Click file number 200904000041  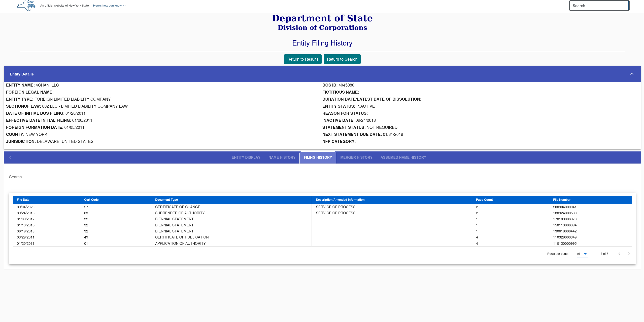pos(565,207)
